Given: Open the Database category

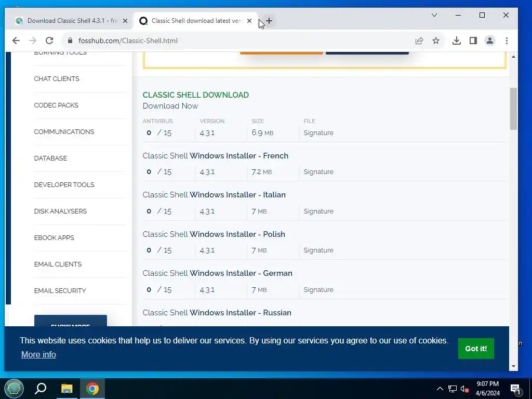Looking at the screenshot, I should point(50,158).
